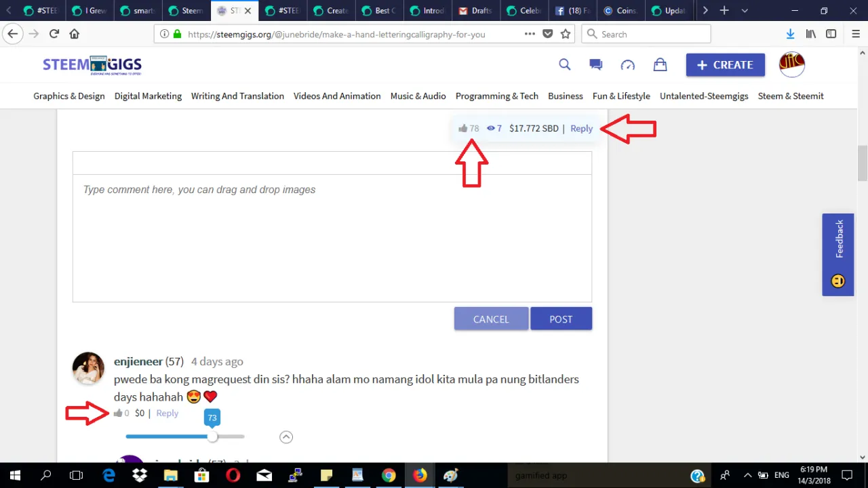Show site information icon
The width and height of the screenshot is (868, 488).
(x=165, y=34)
